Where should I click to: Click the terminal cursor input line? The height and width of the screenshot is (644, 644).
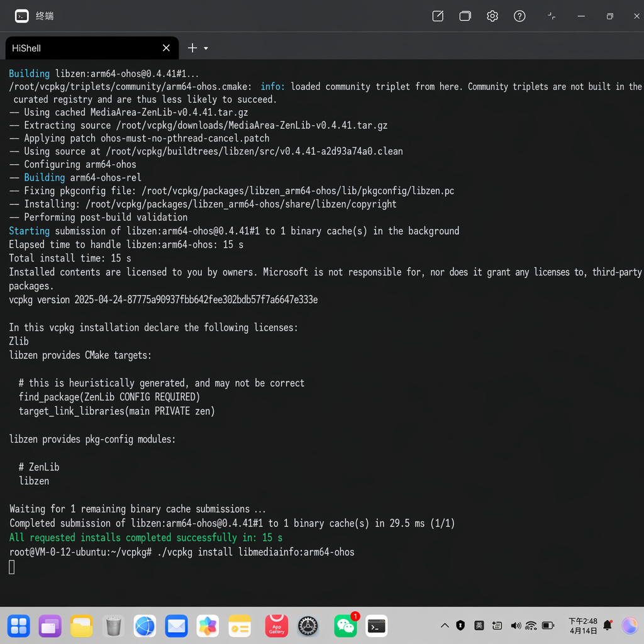pos(11,567)
